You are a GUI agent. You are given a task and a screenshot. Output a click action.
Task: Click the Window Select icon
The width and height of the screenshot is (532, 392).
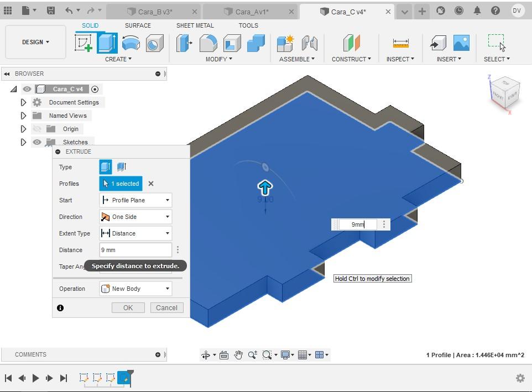point(497,43)
